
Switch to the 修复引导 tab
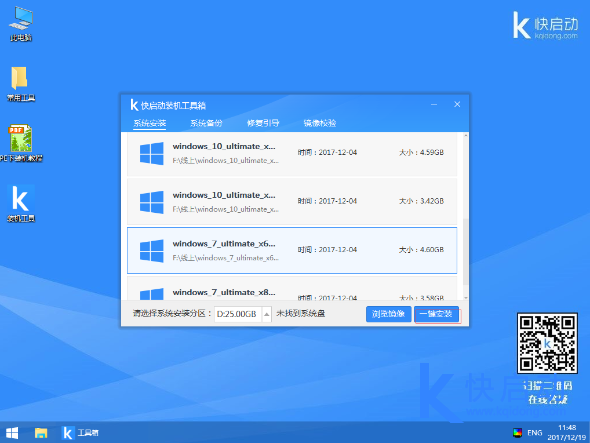click(x=263, y=123)
